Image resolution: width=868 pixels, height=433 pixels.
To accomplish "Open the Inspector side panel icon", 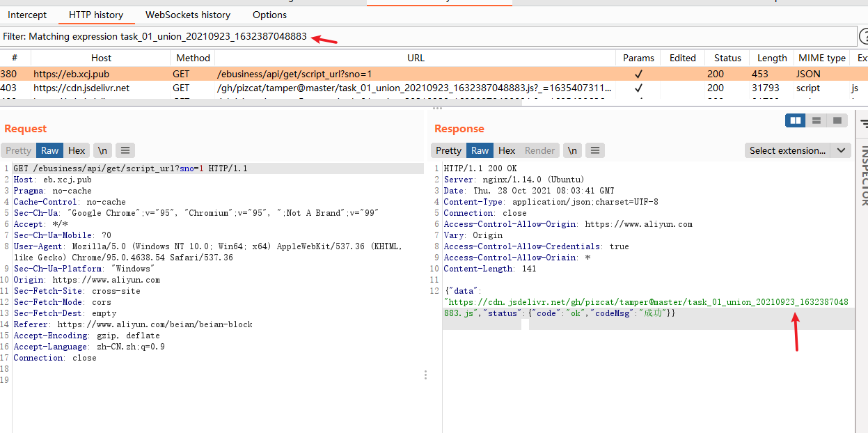I will click(864, 124).
